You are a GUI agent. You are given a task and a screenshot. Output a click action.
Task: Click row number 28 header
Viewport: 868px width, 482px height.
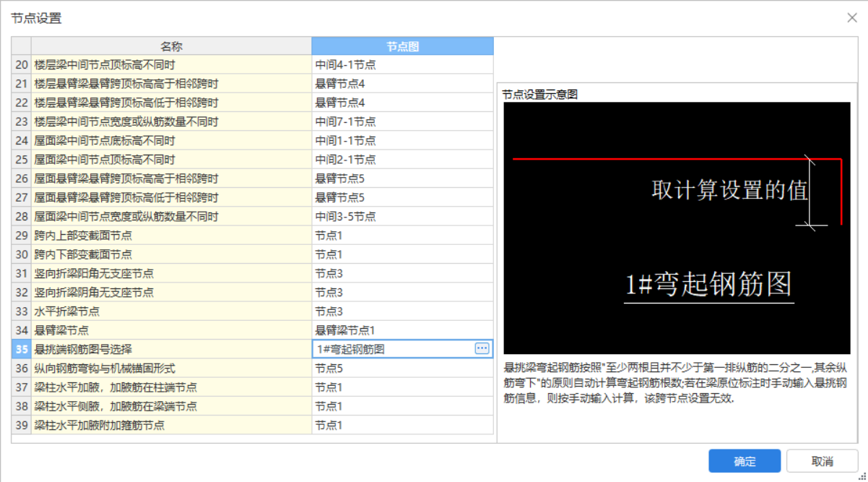[21, 216]
